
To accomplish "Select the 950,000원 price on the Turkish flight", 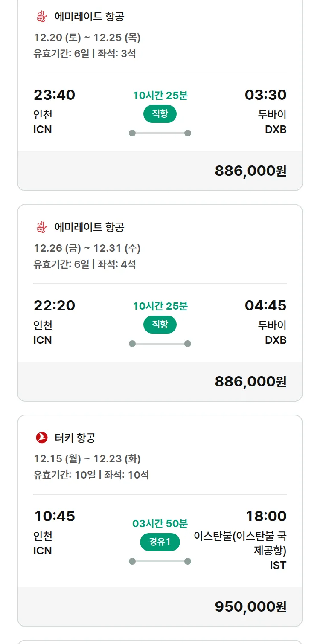I will (250, 606).
